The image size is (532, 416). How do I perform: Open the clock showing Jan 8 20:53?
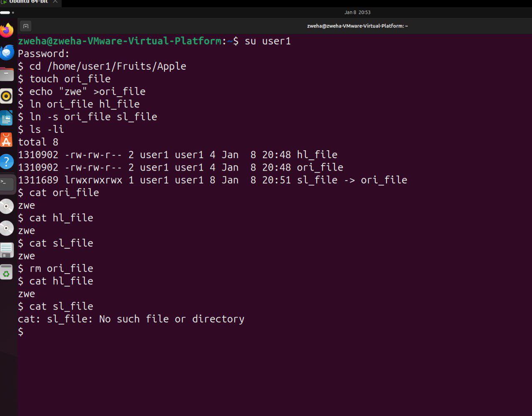click(357, 12)
